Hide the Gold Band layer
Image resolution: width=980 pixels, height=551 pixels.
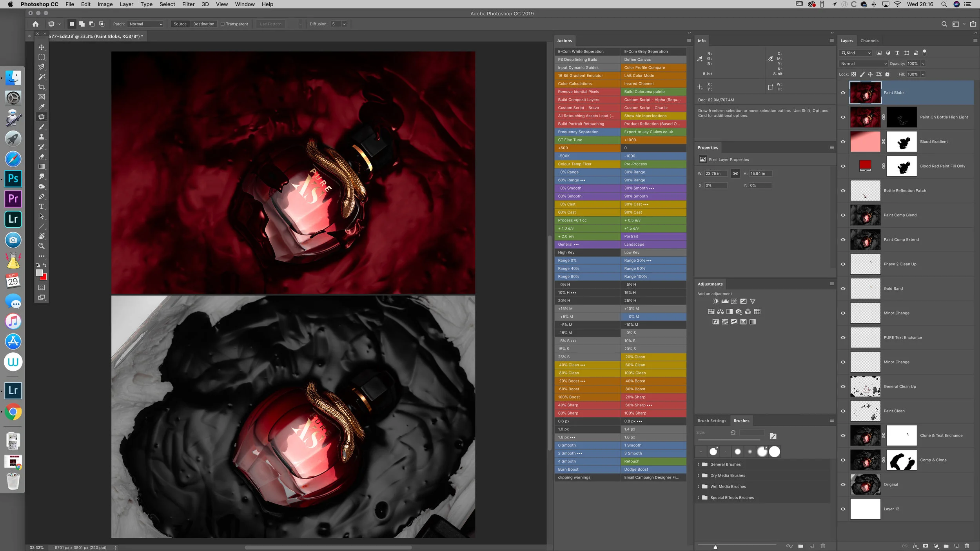843,289
